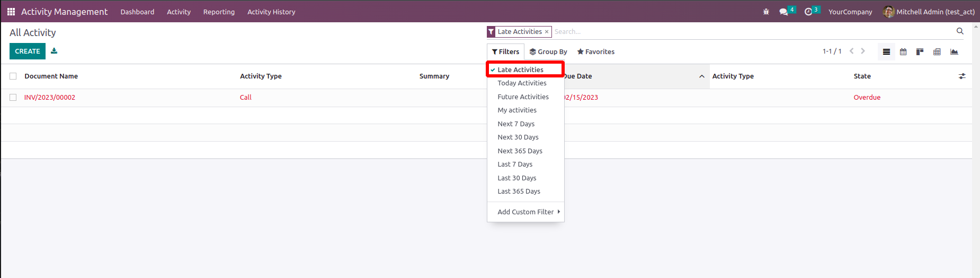Check the INV/2023/00002 row checkbox
This screenshot has width=980, height=278.
(x=13, y=98)
